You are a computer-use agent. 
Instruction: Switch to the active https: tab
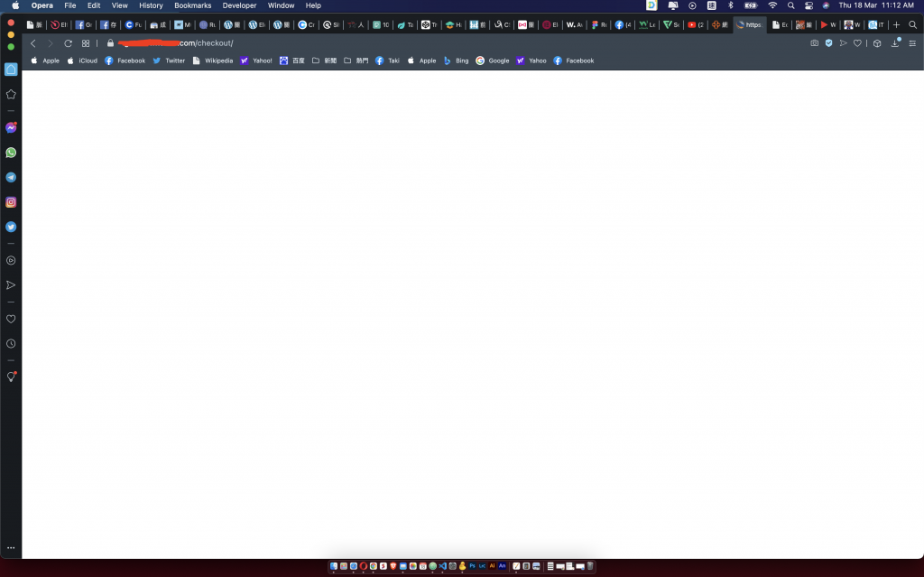tap(750, 24)
